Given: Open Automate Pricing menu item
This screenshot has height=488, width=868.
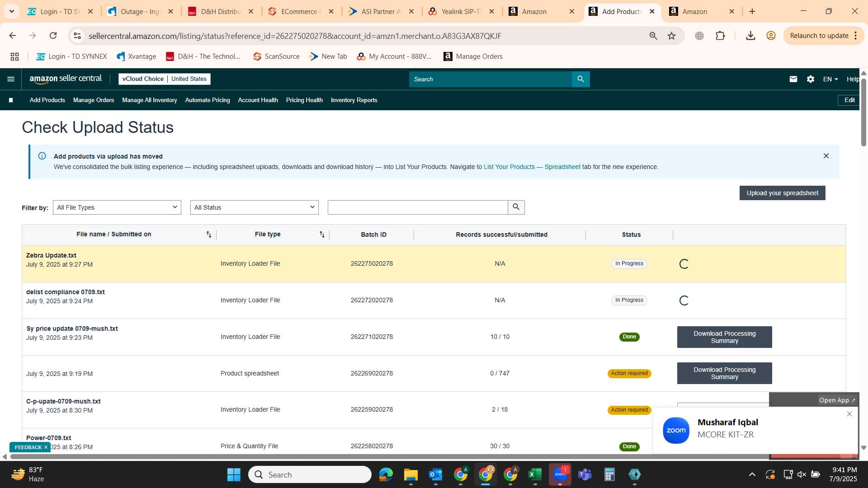Looking at the screenshot, I should tap(208, 100).
